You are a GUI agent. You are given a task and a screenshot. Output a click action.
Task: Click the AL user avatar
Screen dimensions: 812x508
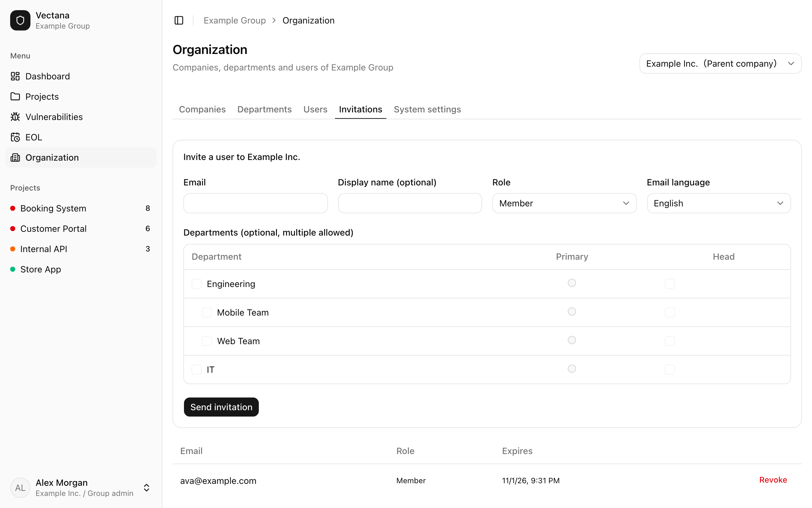point(20,487)
